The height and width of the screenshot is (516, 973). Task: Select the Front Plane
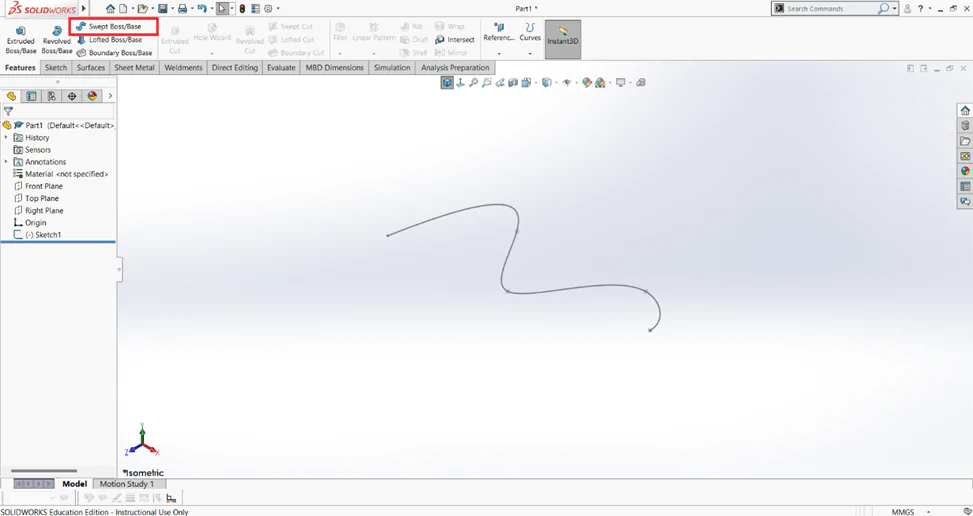(38, 186)
